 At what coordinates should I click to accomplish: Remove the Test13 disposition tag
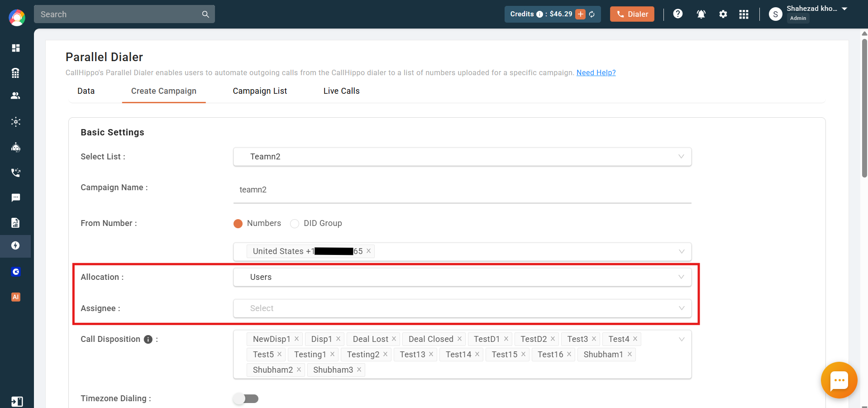click(431, 354)
